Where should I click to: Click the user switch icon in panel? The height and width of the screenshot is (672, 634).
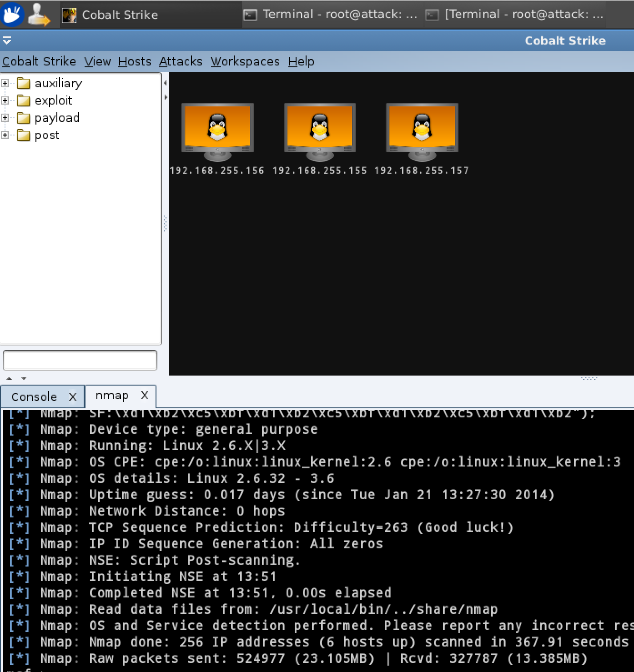(x=39, y=15)
